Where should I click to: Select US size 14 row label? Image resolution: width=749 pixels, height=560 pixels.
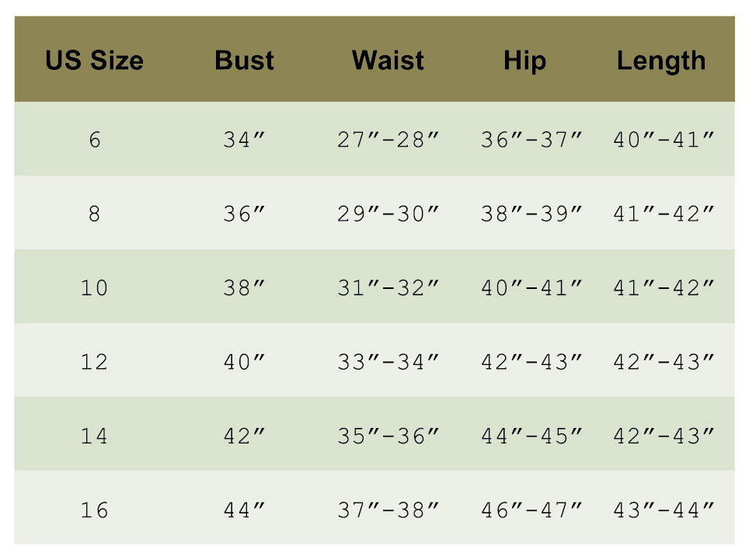click(x=95, y=436)
